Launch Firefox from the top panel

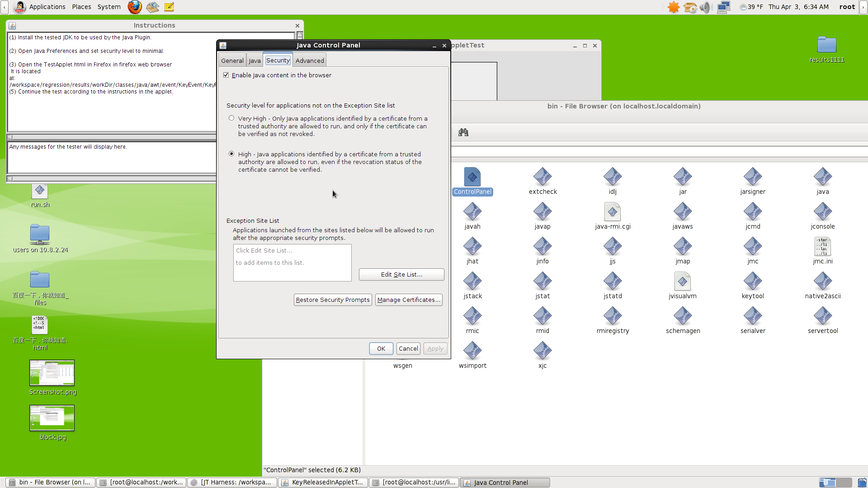[134, 7]
